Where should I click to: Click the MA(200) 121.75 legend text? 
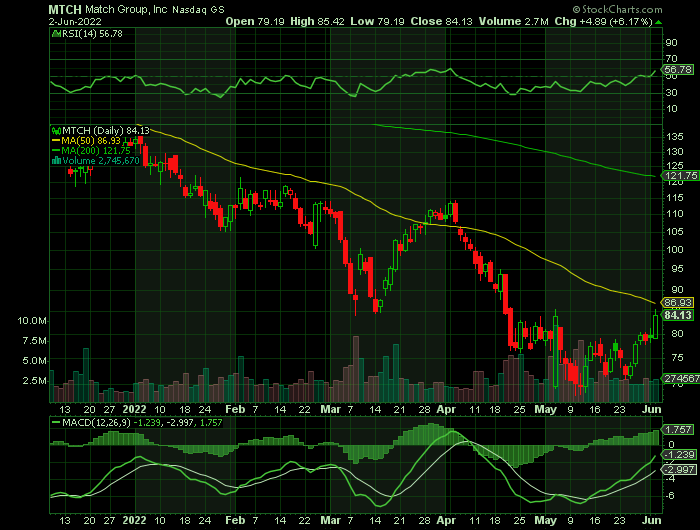click(96, 151)
